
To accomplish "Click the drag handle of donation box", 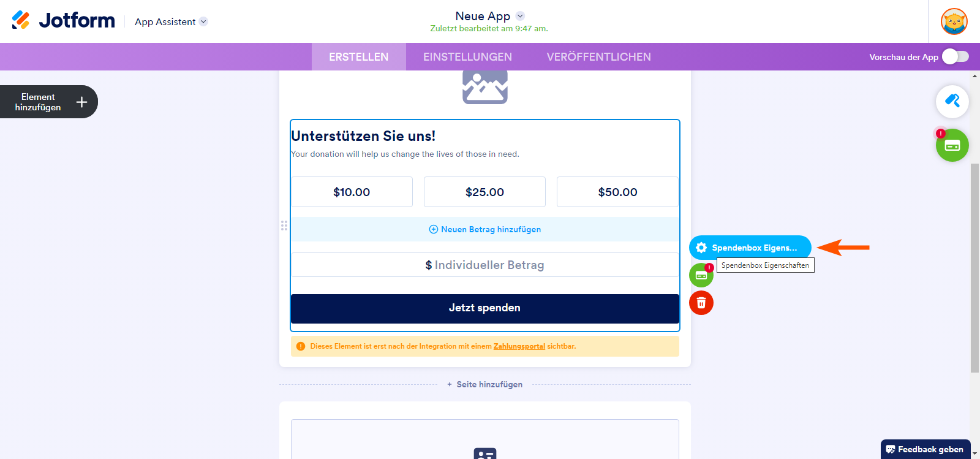I will coord(284,226).
